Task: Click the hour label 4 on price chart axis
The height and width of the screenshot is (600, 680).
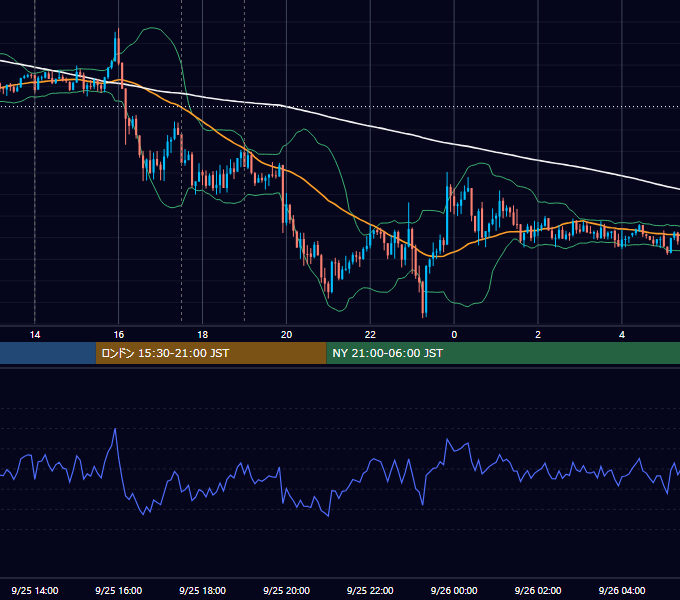Action: (x=622, y=335)
